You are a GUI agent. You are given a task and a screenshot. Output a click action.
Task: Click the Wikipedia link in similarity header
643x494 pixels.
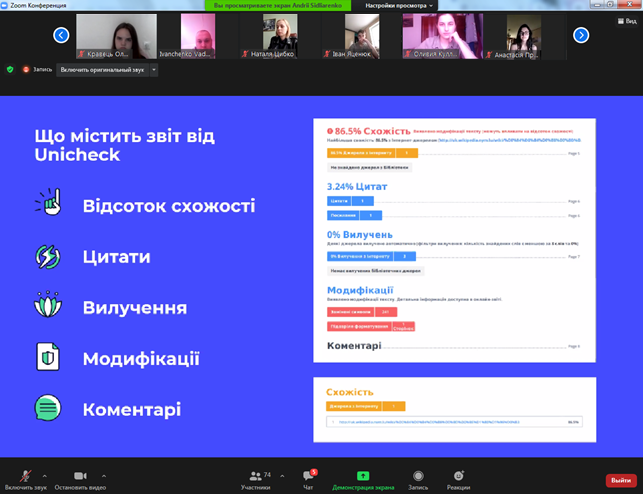[510, 140]
